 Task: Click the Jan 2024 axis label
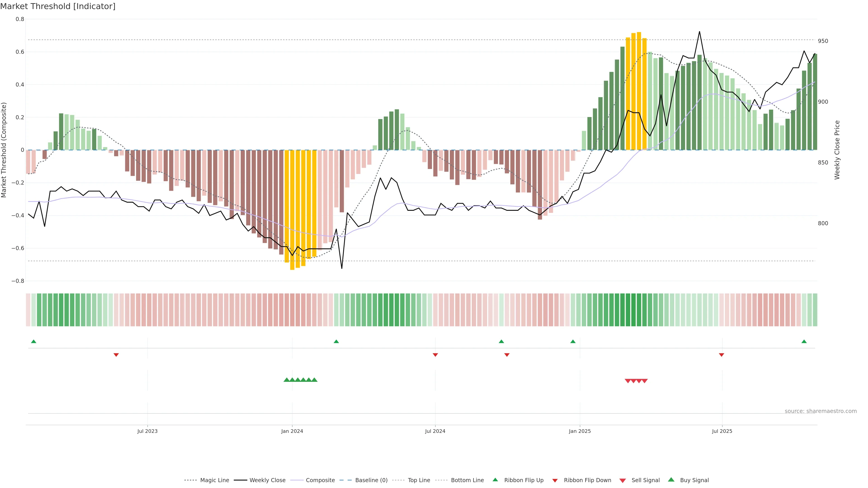click(292, 431)
